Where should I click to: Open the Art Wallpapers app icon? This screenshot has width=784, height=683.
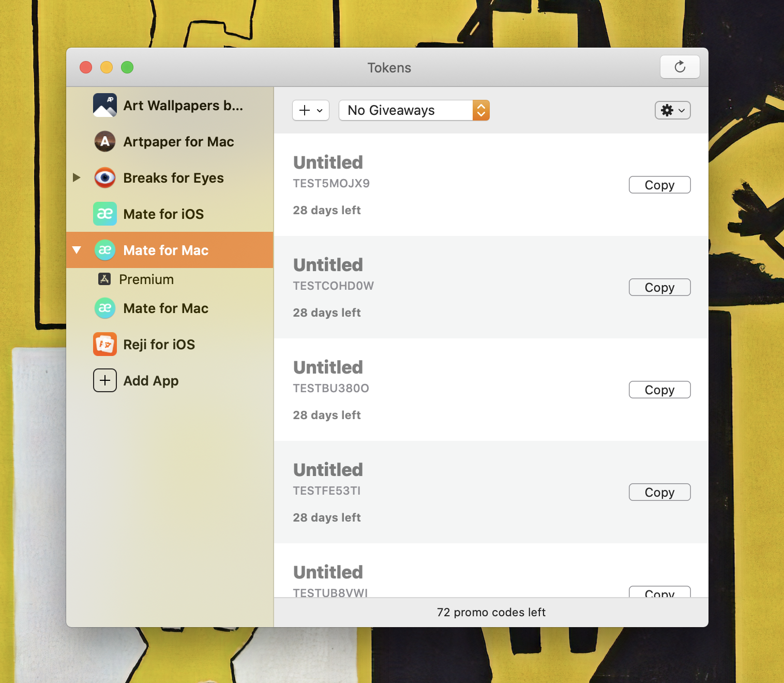(105, 106)
